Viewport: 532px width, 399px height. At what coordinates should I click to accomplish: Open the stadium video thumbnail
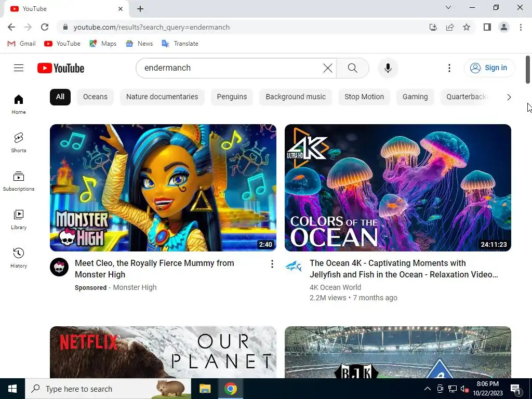[x=397, y=352]
